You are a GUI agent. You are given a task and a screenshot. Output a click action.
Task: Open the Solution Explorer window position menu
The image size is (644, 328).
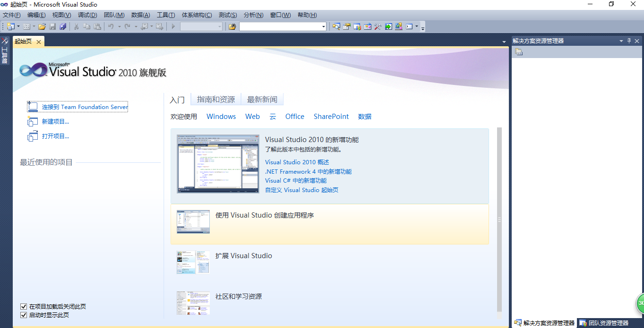(620, 41)
